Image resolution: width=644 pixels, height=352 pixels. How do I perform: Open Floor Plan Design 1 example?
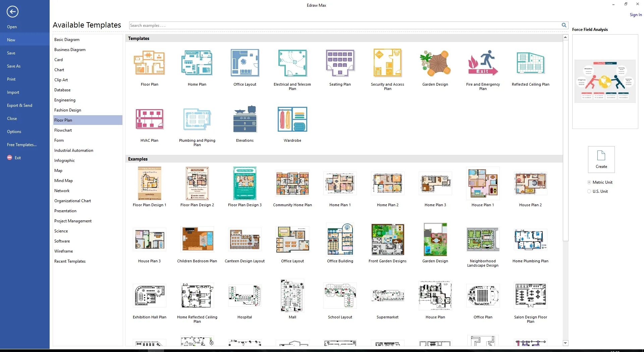tap(150, 183)
